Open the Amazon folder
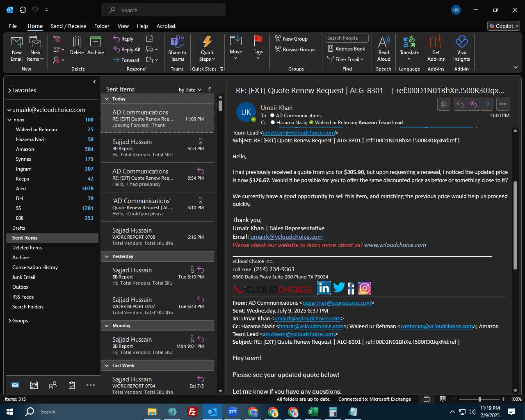This screenshot has height=420, width=525. coord(52,149)
